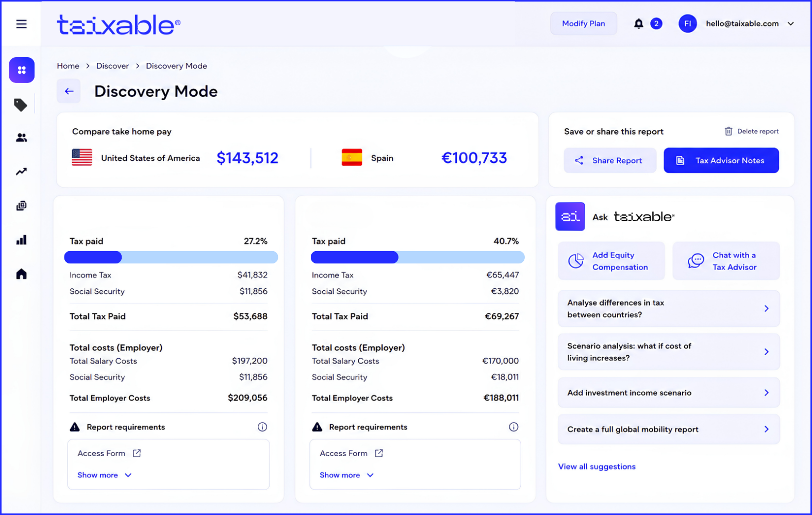The width and height of the screenshot is (812, 515).
Task: Click the $209,056 total employer costs
Action: coord(248,398)
